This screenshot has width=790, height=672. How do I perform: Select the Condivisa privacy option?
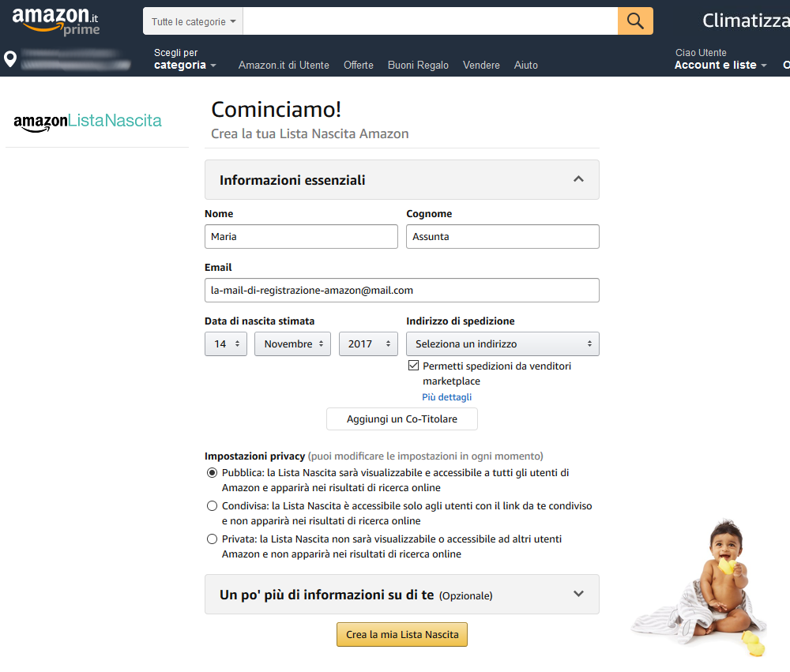pyautogui.click(x=212, y=506)
